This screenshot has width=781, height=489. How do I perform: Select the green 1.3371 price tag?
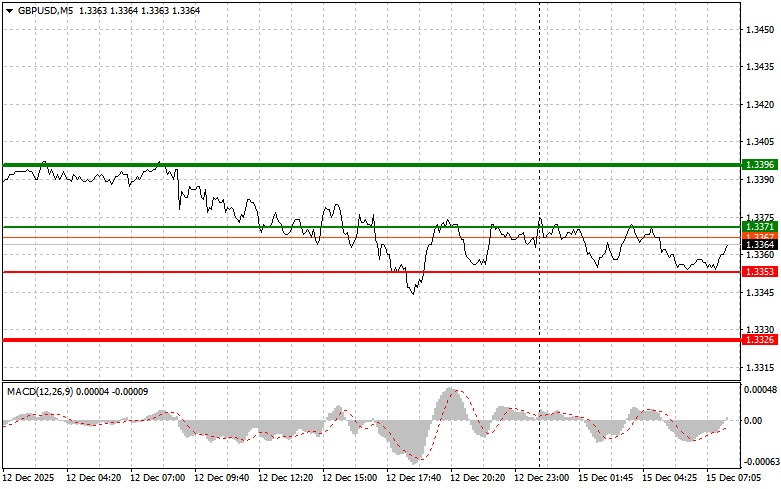pyautogui.click(x=759, y=227)
